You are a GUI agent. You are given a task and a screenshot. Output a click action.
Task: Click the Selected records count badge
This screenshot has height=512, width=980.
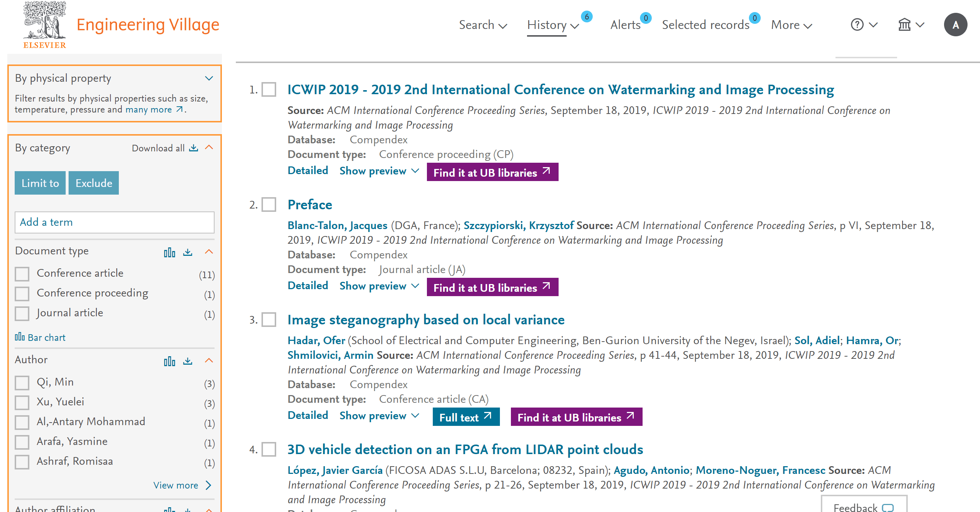(x=754, y=18)
